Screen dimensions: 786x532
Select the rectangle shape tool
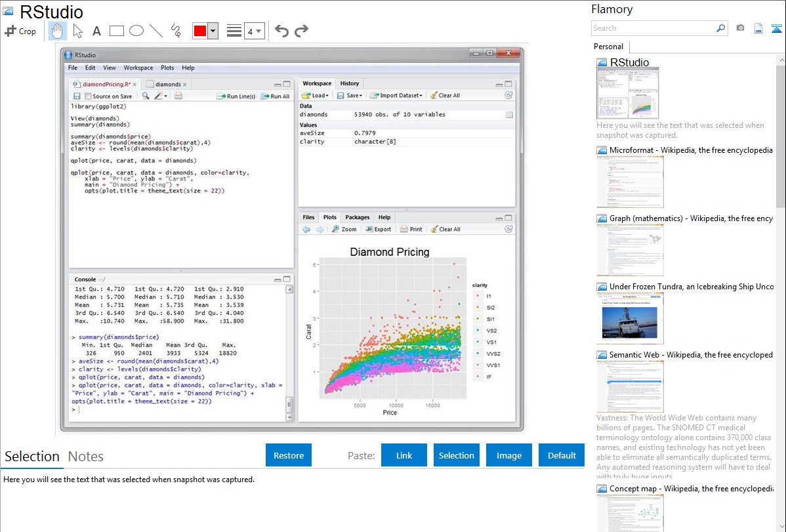(116, 31)
